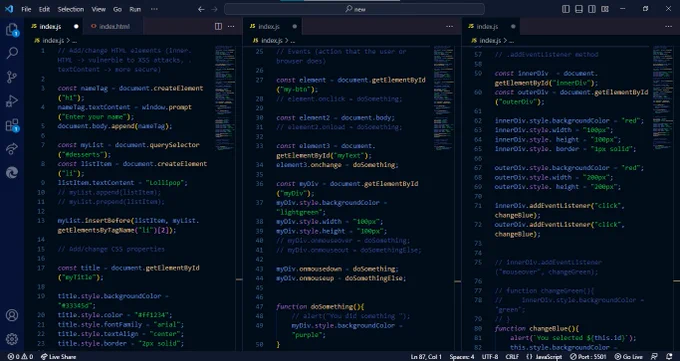Screen dimensions: 680x361
Task: Open the Source Control view
Action: click(x=12, y=77)
